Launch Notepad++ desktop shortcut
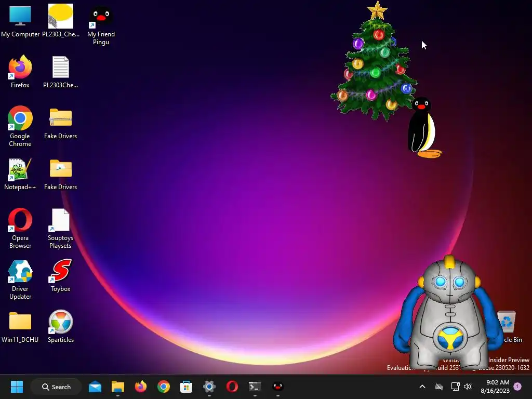532x399 pixels. click(x=20, y=174)
